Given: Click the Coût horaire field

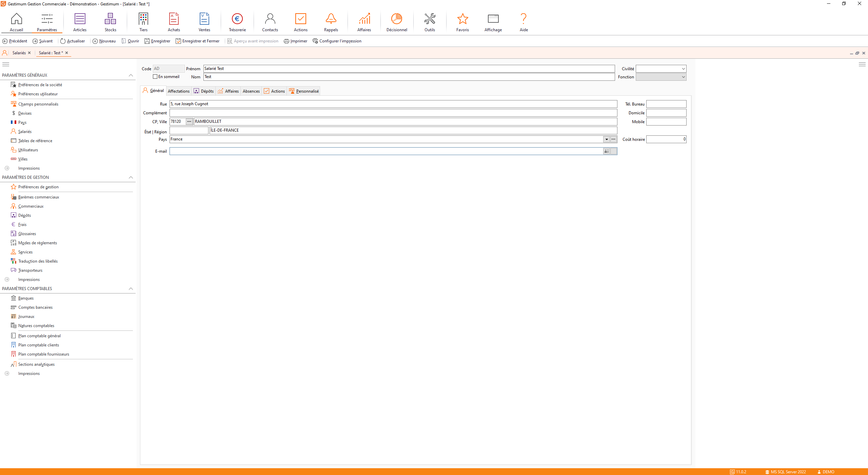Looking at the screenshot, I should (666, 139).
